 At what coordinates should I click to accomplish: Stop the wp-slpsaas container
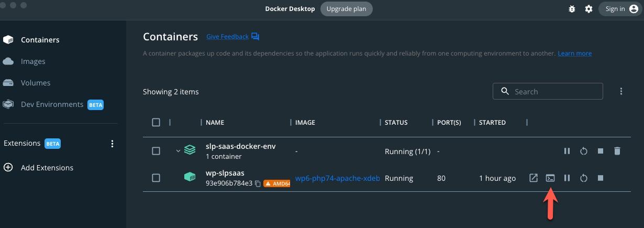[x=601, y=178]
